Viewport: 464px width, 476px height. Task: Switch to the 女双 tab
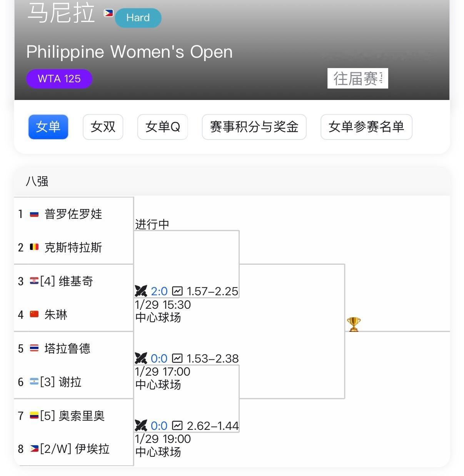(103, 127)
